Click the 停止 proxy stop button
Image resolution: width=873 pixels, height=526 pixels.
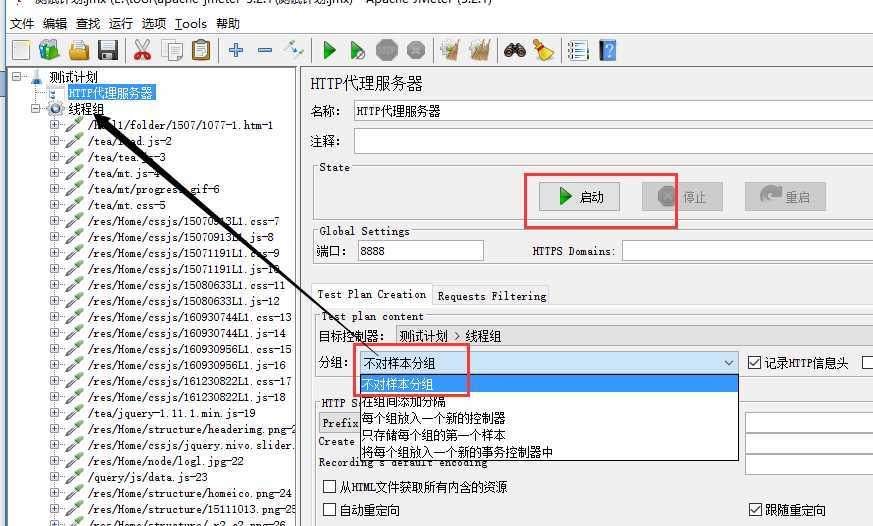tap(682, 196)
